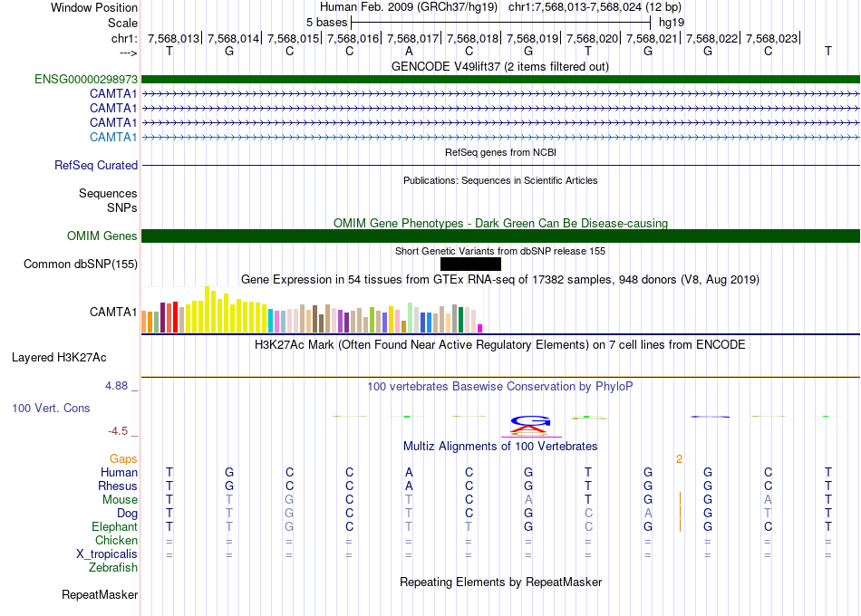Click the SNPs publications track label
This screenshot has height=616, width=861.
[x=122, y=207]
